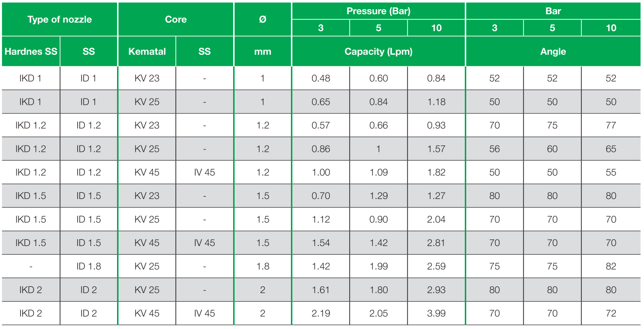Click the Ø diameter header cell
The height and width of the screenshot is (329, 644).
(x=262, y=19)
